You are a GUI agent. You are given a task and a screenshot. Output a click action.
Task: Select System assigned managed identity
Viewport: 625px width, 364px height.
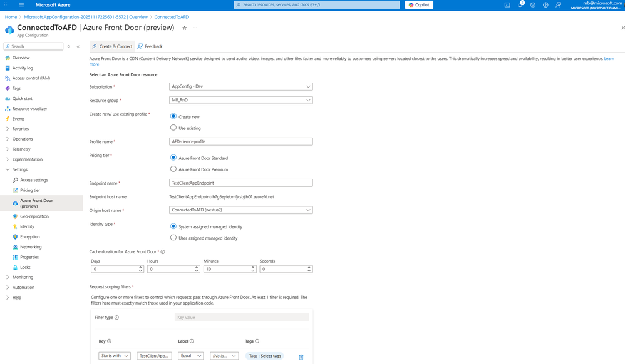173,226
